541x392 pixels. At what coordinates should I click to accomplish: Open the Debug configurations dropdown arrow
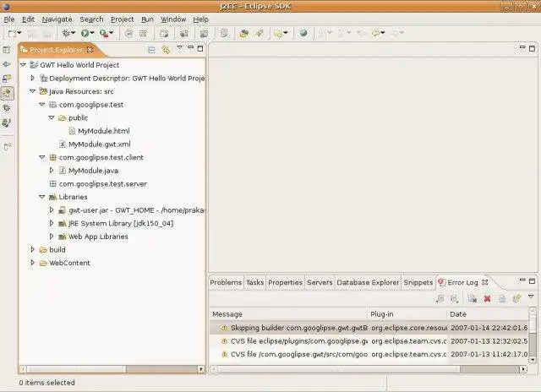[x=74, y=33]
